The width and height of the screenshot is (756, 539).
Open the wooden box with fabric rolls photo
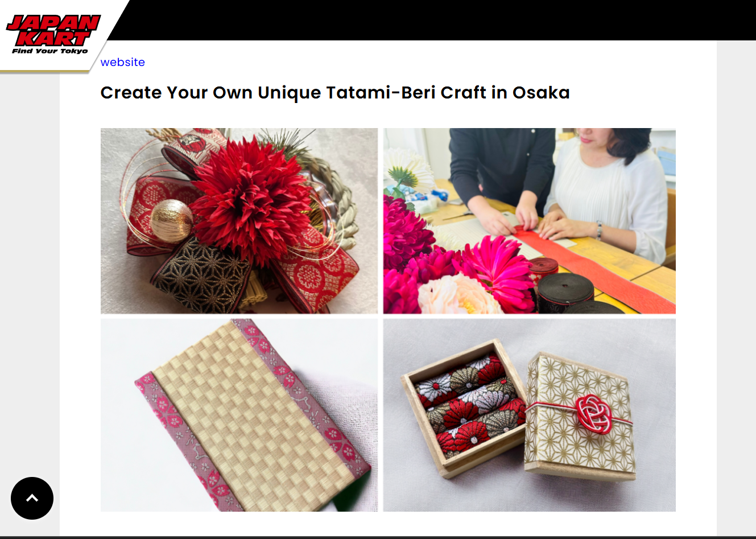point(529,415)
